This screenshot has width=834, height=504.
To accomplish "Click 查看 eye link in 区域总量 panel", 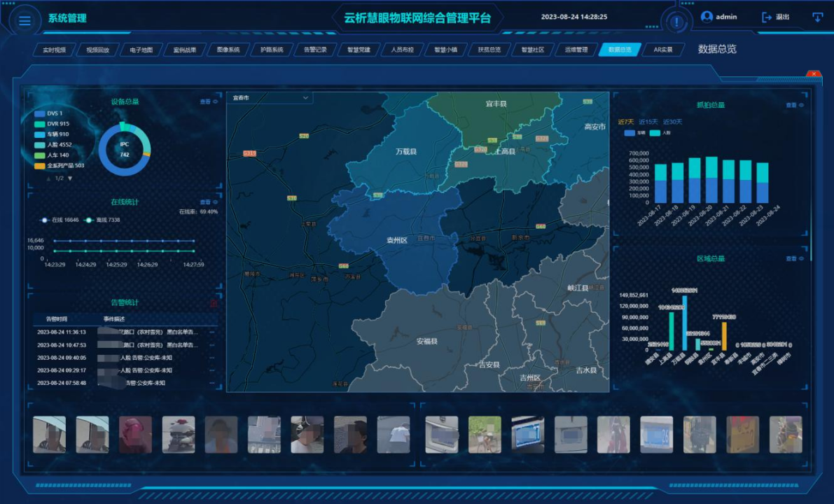I will pyautogui.click(x=795, y=259).
